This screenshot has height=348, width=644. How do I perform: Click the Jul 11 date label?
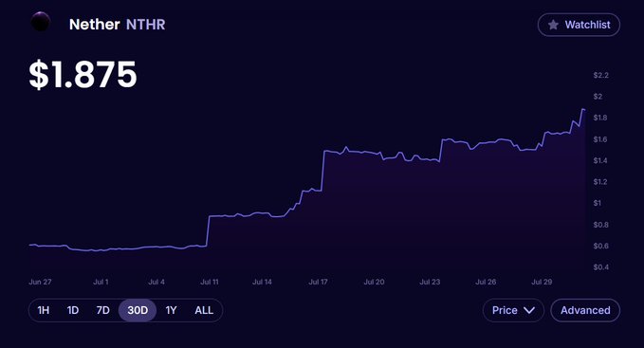(210, 282)
